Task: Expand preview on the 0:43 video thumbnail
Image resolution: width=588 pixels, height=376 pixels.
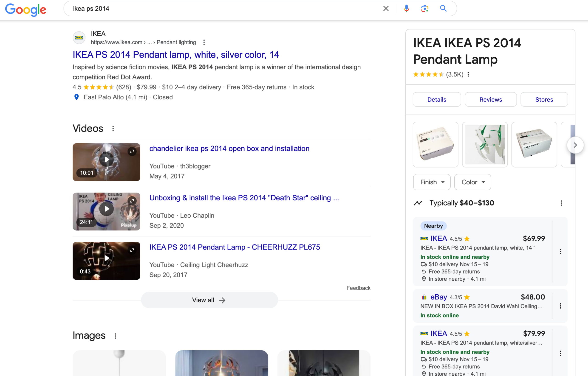Action: [132, 250]
